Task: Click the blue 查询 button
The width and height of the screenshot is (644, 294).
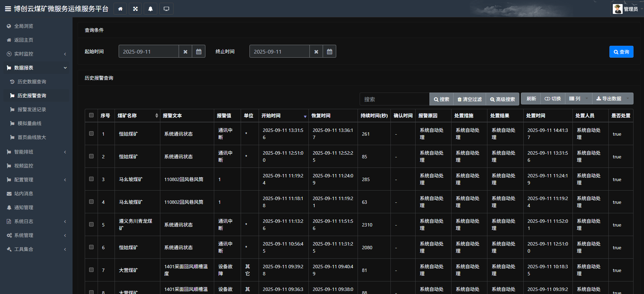Action: pos(621,52)
